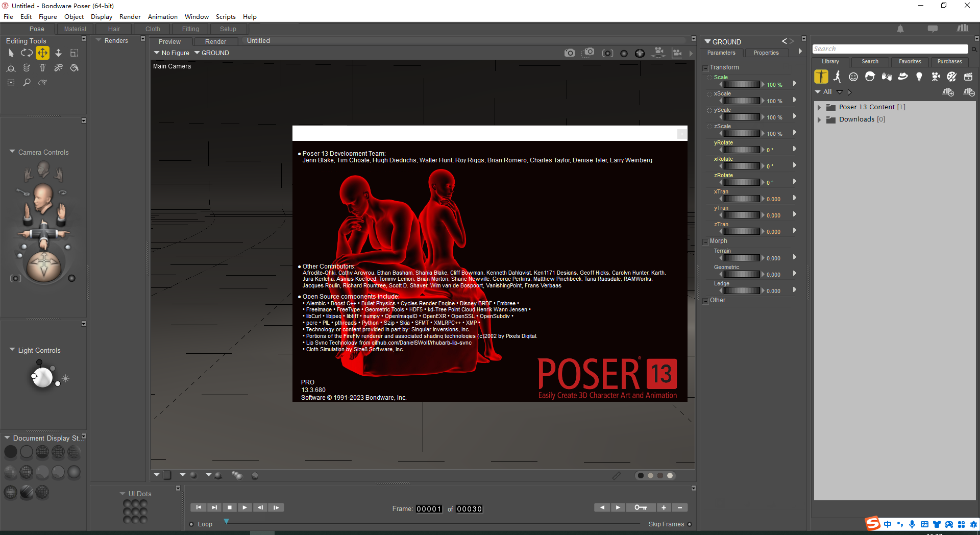Click the key edit keyframes button

(x=641, y=507)
